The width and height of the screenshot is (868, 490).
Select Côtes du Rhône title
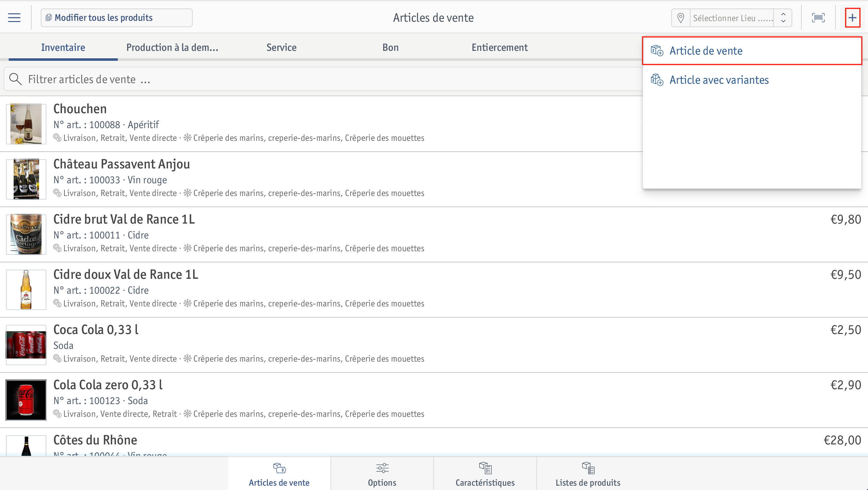[95, 440]
